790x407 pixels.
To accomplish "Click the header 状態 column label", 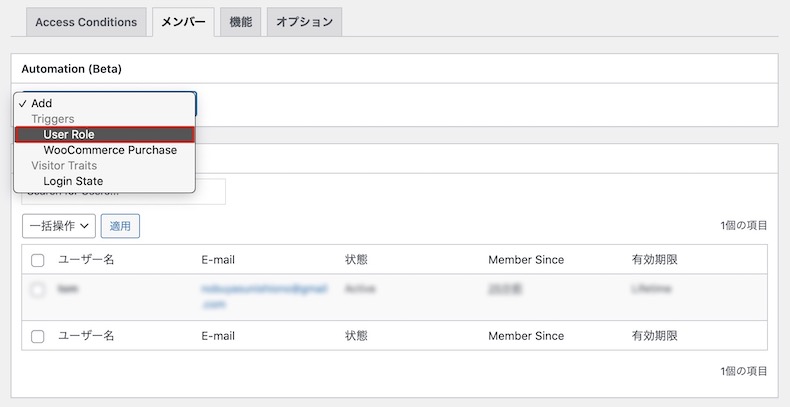I will 356,260.
